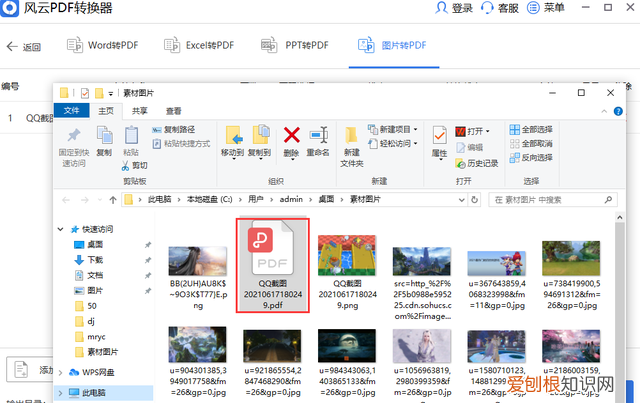Select 下载 in quick access

tap(89, 260)
